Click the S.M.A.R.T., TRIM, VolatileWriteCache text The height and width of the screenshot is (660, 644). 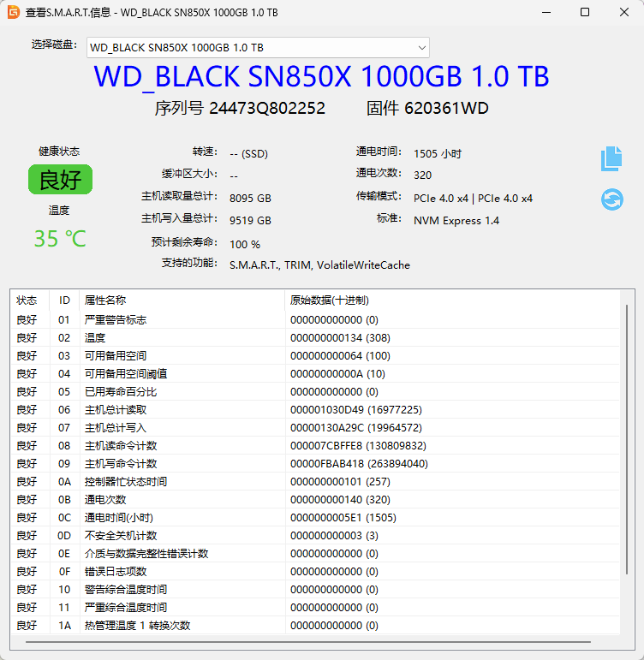pos(319,265)
